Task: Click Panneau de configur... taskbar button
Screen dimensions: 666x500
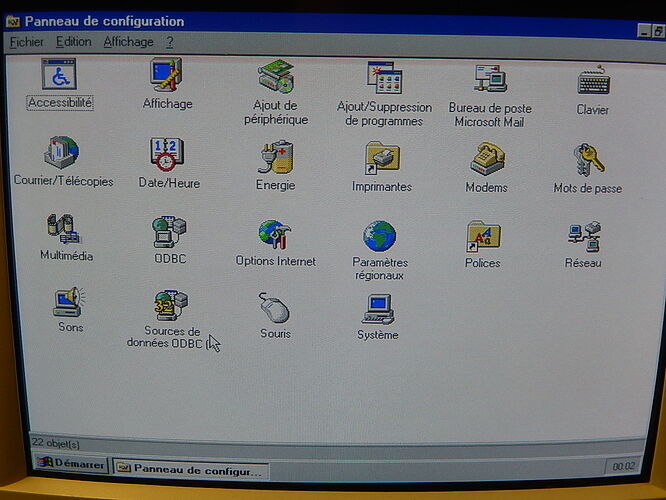Action: [190, 469]
